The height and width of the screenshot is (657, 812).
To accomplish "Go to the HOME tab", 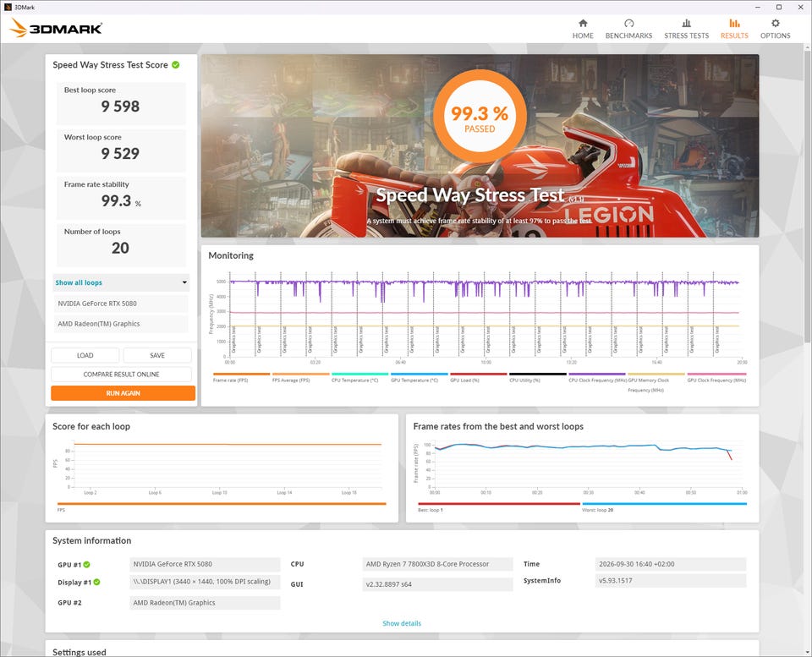I will coord(583,29).
